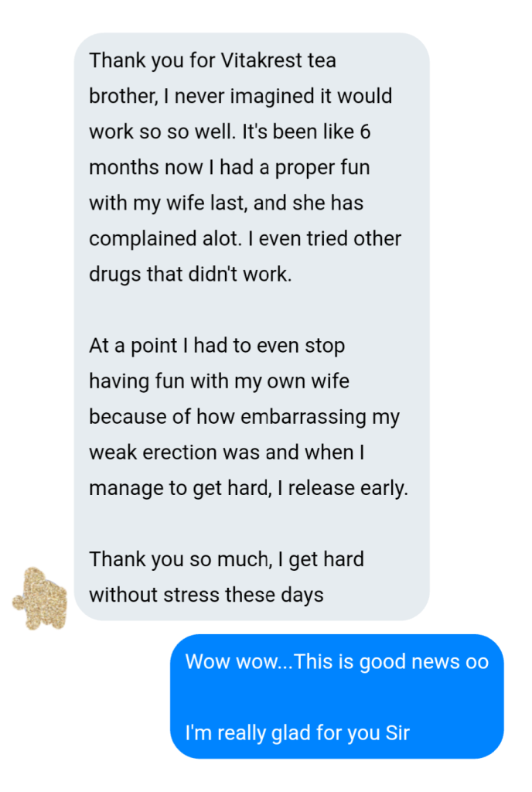Click the "complained alot. I even tried other" line
The image size is (532, 792).
[x=245, y=238]
